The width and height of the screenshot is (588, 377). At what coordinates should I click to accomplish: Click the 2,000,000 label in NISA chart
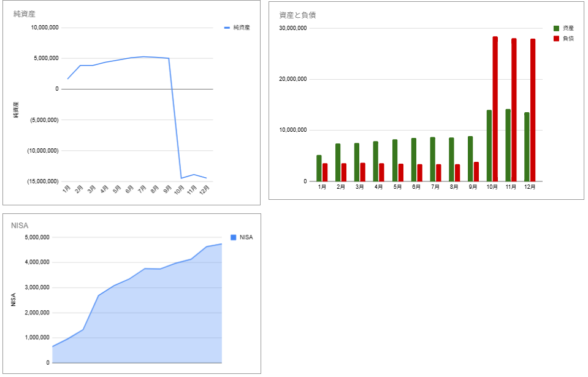pyautogui.click(x=37, y=313)
